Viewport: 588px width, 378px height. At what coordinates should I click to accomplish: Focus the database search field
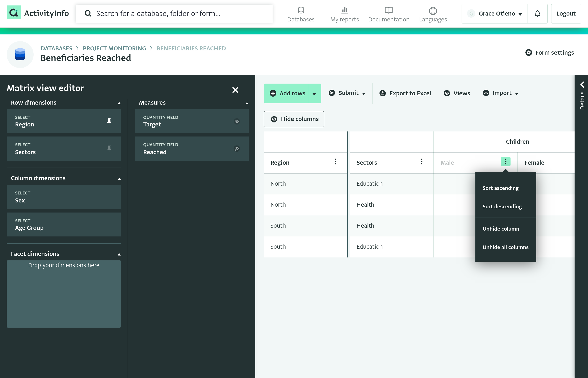(x=174, y=13)
